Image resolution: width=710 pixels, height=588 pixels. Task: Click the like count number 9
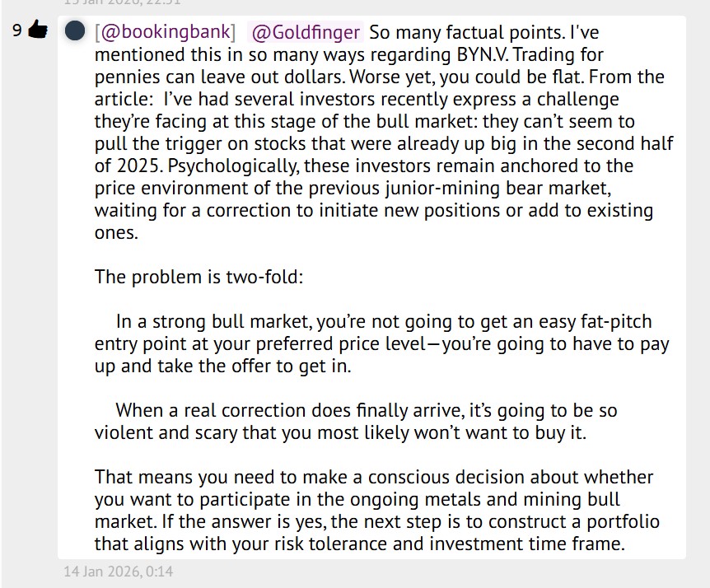point(16,30)
